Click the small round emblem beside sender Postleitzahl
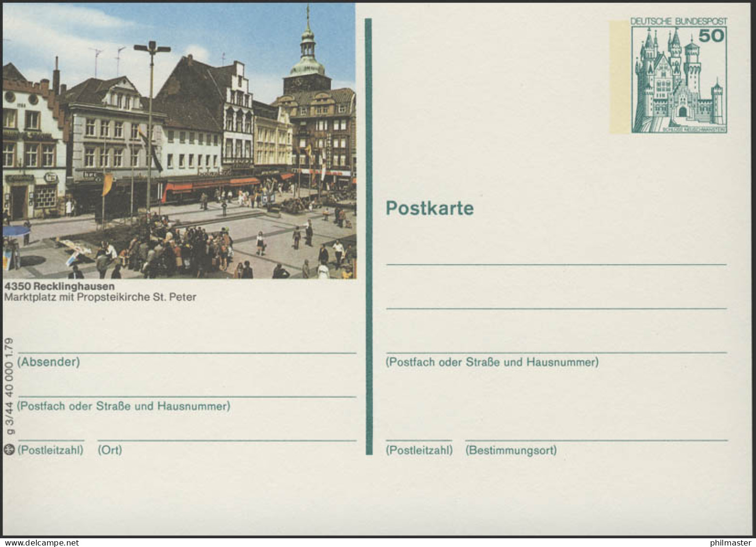 click(8, 450)
